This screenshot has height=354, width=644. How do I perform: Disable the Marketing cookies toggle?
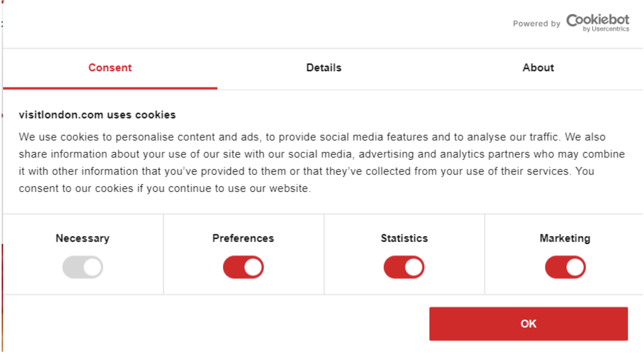click(x=565, y=267)
